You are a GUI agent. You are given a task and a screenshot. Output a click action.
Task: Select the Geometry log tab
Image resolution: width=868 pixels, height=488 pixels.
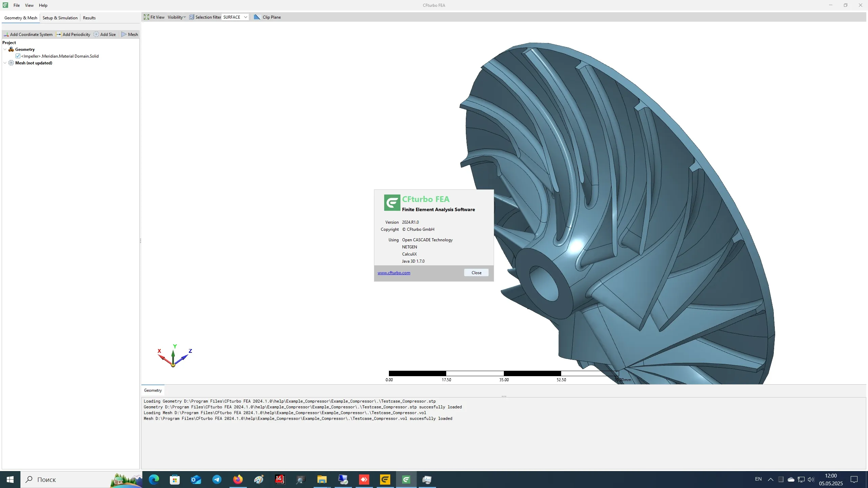click(153, 390)
